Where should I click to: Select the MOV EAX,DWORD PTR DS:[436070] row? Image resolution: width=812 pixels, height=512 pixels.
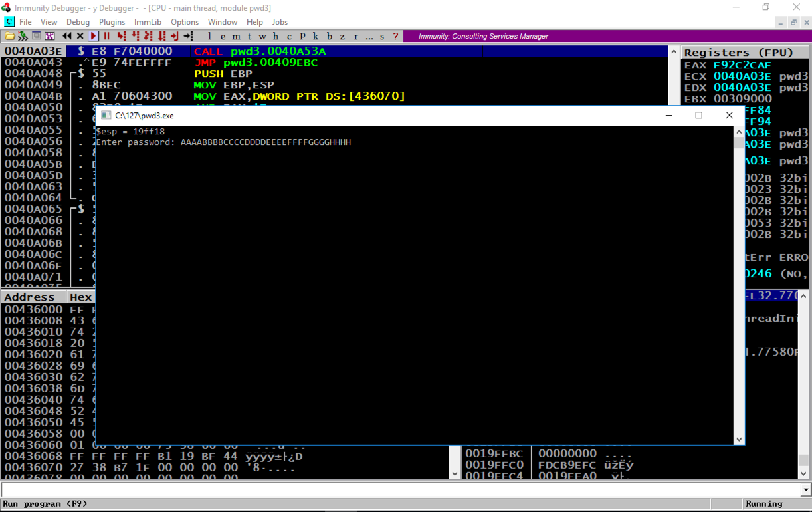coord(334,96)
